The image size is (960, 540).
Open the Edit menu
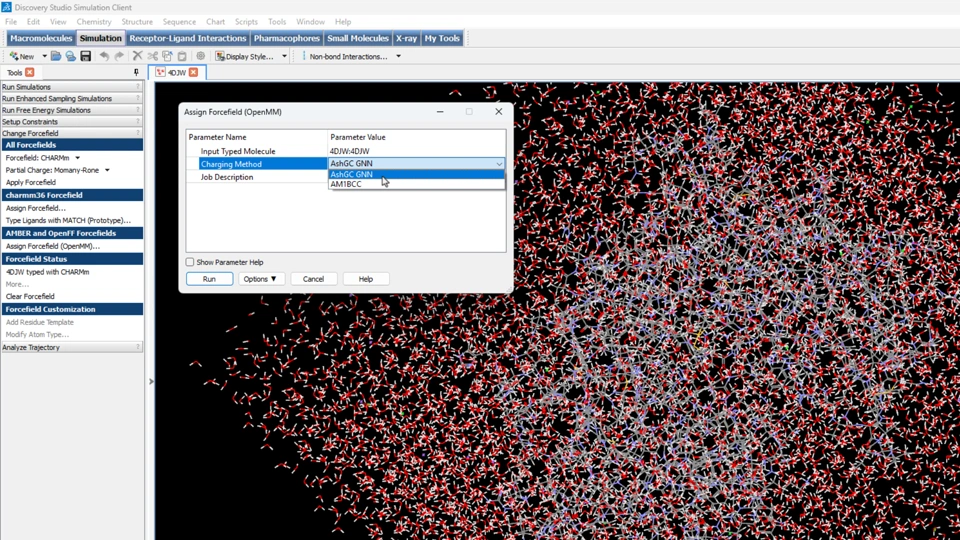[x=33, y=21]
